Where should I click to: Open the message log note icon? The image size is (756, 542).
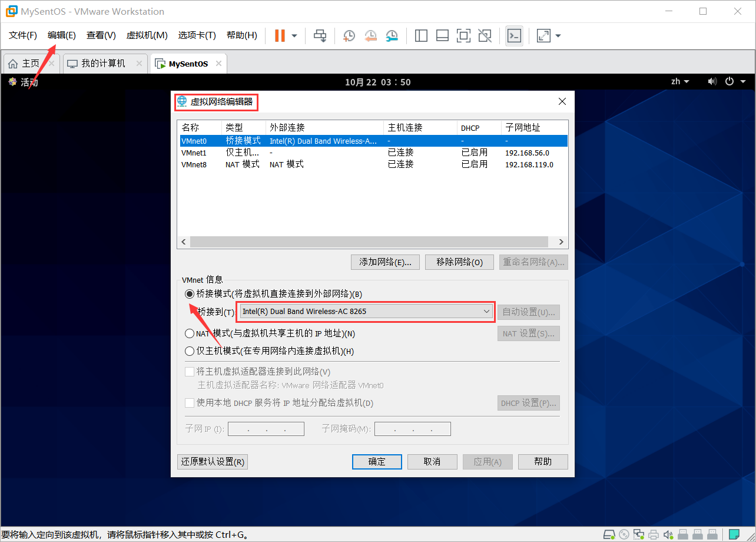tap(734, 534)
